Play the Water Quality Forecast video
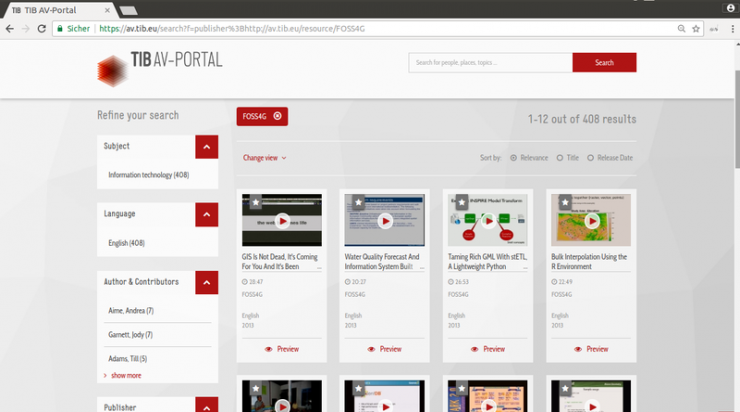The image size is (740, 412). (x=385, y=221)
